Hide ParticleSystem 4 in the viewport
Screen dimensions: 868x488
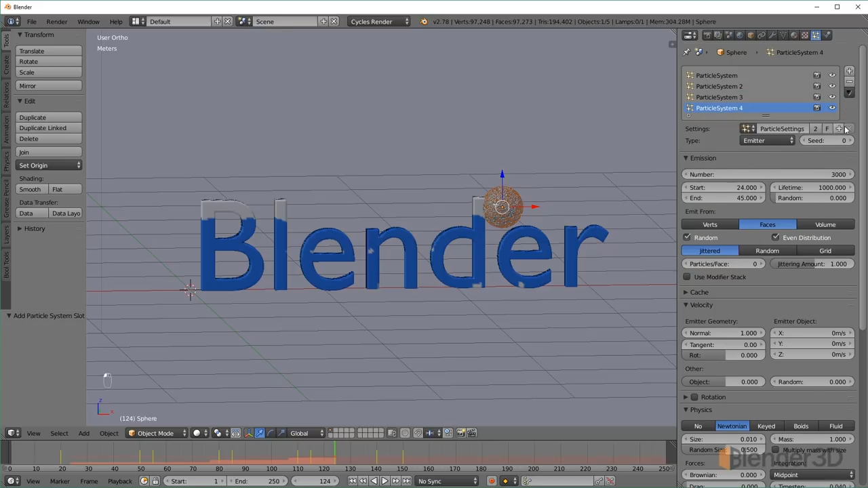(x=832, y=108)
